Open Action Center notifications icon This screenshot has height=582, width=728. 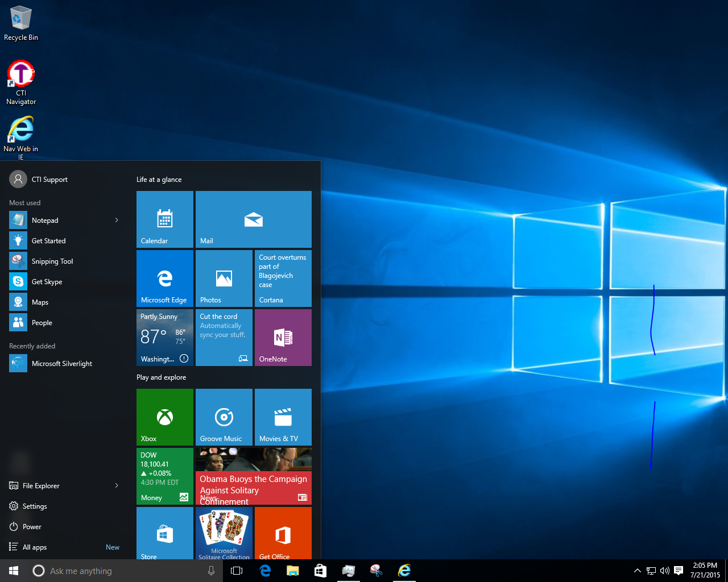click(679, 571)
